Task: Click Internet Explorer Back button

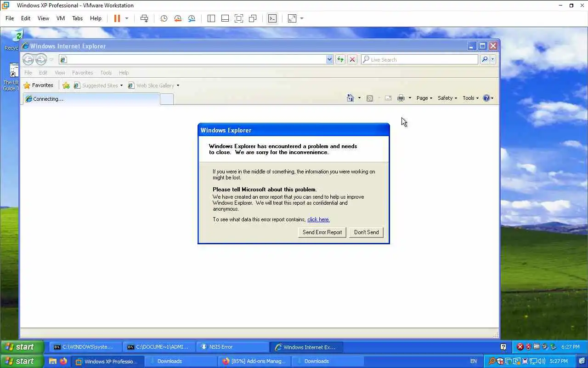Action: coord(28,59)
